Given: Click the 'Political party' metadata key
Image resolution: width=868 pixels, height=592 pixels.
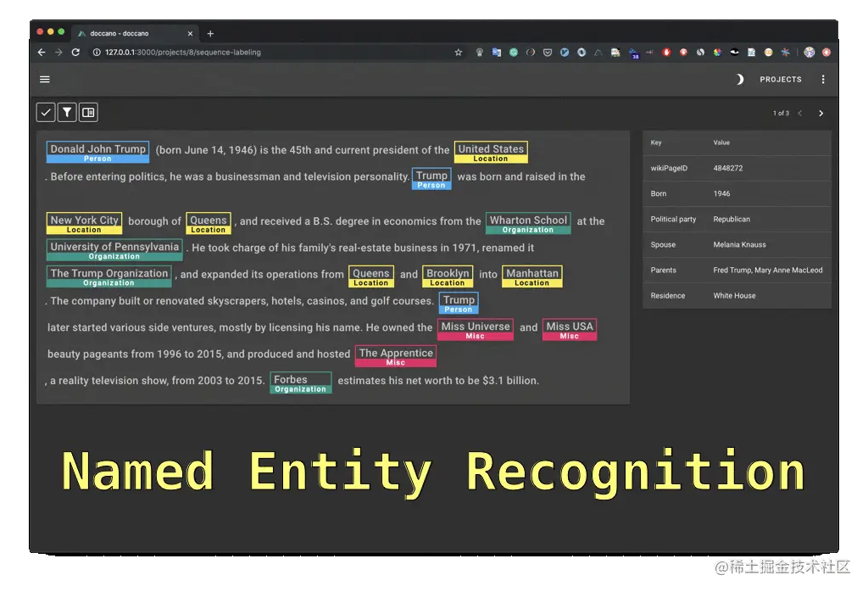Looking at the screenshot, I should click(673, 219).
